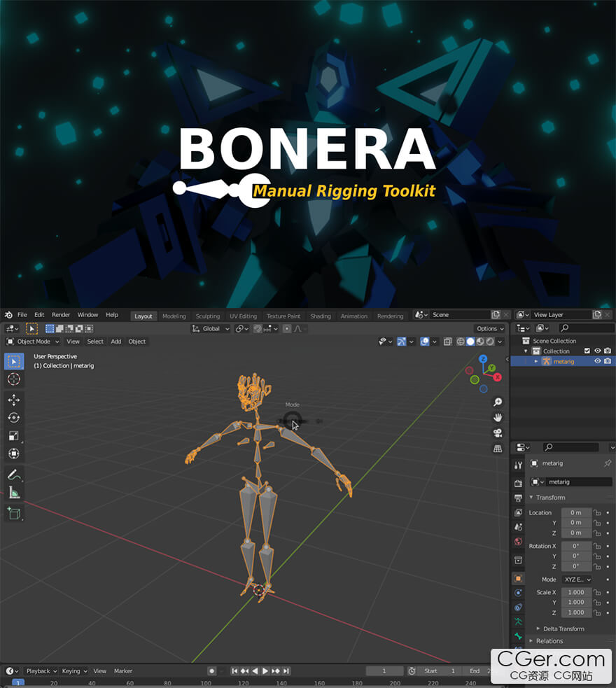Open the viewport Select menu

click(95, 342)
